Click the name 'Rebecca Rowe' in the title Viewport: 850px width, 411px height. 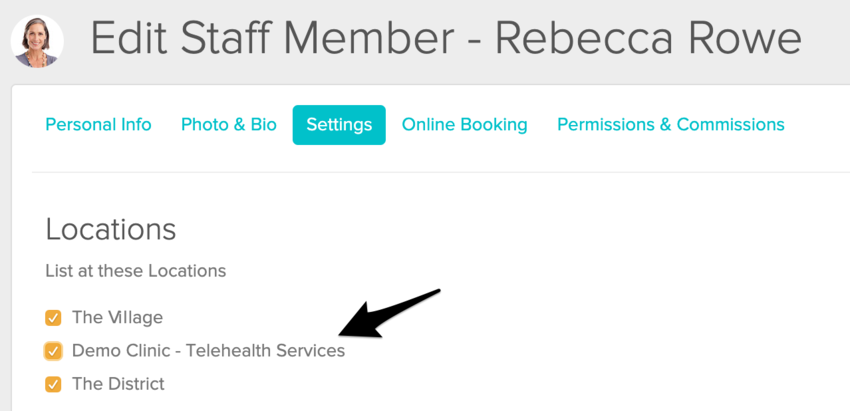(x=648, y=38)
